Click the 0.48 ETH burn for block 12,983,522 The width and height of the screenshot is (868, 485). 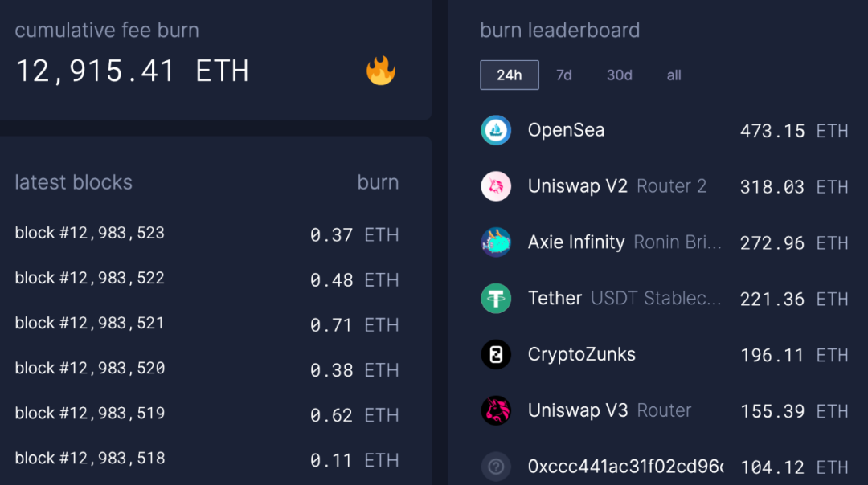(x=354, y=280)
